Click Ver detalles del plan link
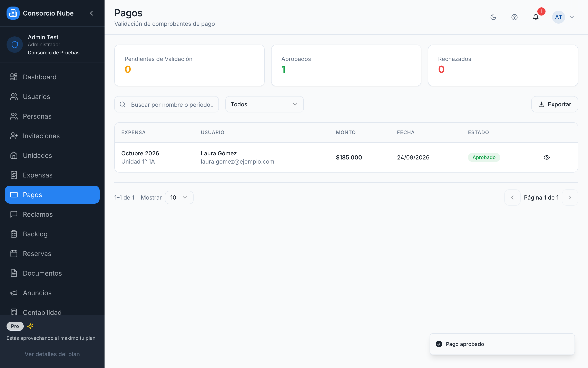Image resolution: width=588 pixels, height=368 pixels. tap(52, 354)
